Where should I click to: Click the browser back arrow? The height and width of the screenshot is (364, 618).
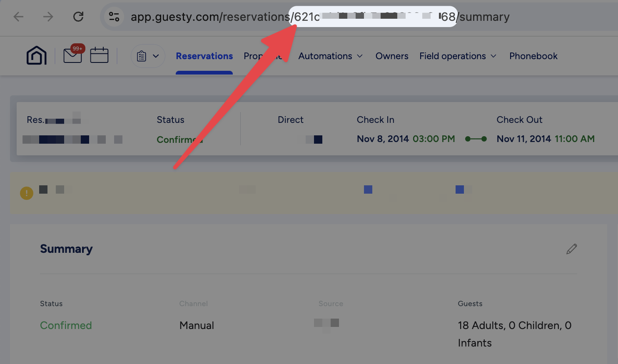click(x=19, y=17)
